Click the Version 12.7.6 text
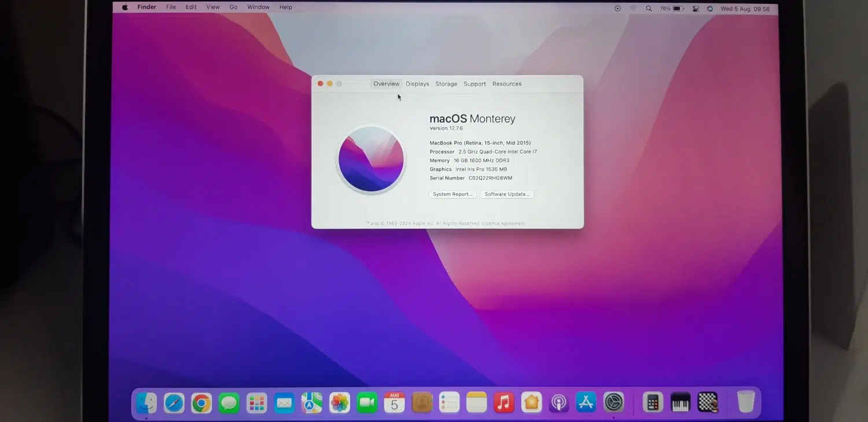The height and width of the screenshot is (422, 868). point(446,129)
